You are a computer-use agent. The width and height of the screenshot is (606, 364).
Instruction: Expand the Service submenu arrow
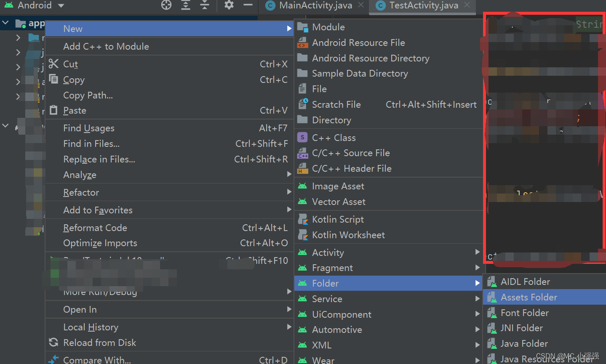(x=478, y=299)
